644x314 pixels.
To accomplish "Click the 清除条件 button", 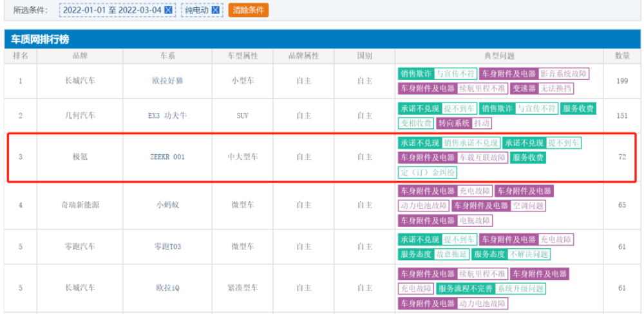I will (x=249, y=10).
